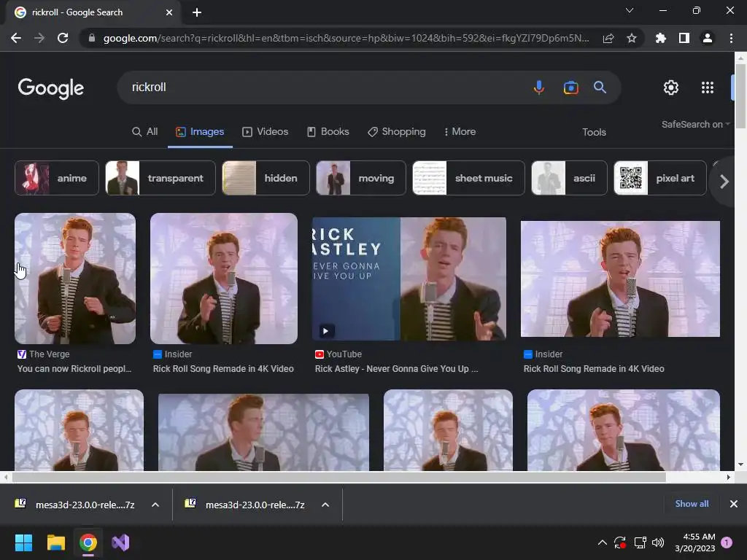747x560 pixels.
Task: Open File Explorer from taskbar
Action: (55, 542)
